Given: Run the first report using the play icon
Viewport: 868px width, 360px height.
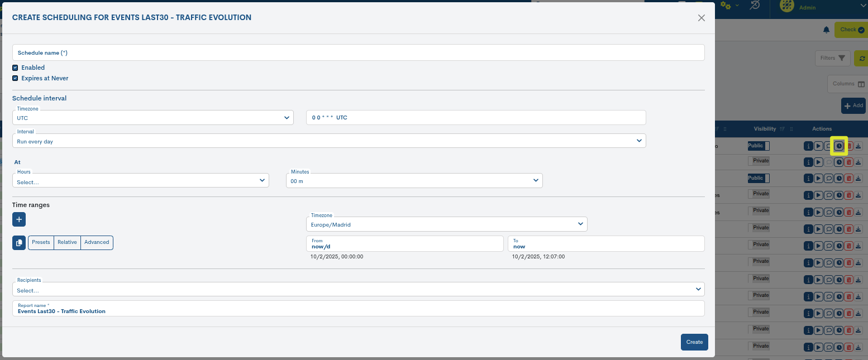Looking at the screenshot, I should tap(818, 146).
